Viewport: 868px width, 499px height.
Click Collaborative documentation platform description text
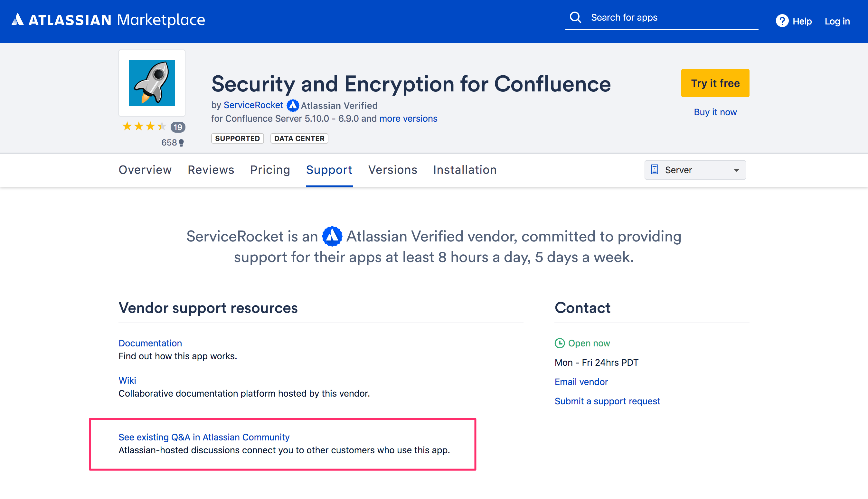click(x=244, y=393)
